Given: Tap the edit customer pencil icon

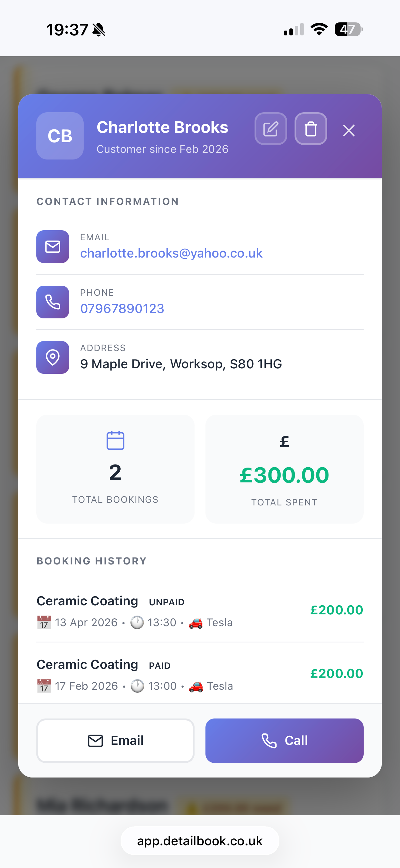Looking at the screenshot, I should click(271, 129).
